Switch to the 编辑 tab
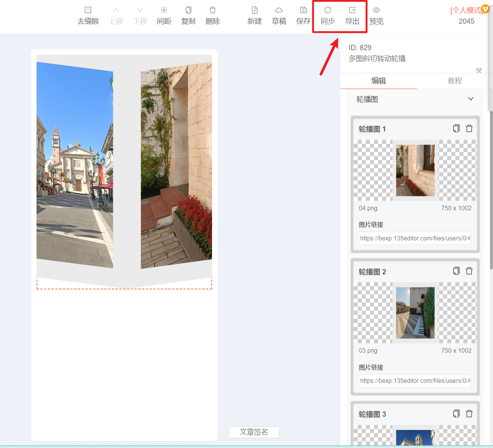This screenshot has width=493, height=448. 379,81
